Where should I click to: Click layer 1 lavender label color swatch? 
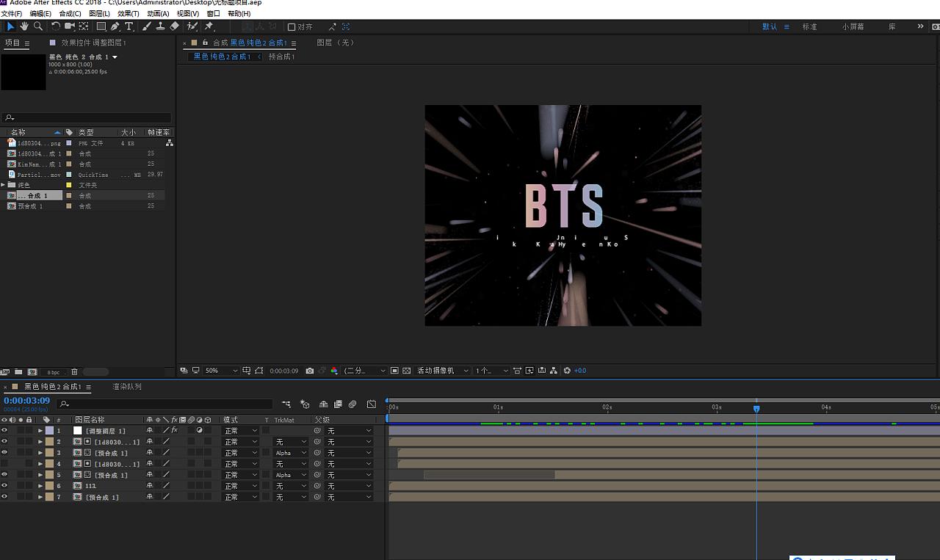click(49, 431)
